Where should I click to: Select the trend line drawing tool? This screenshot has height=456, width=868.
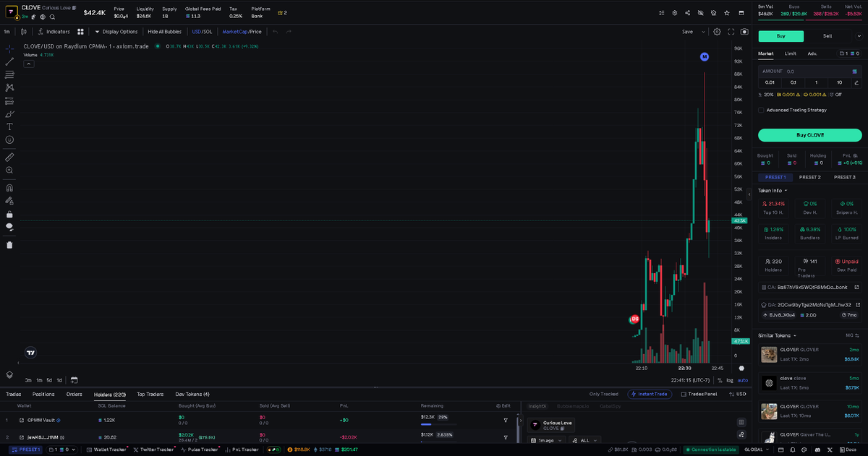[x=9, y=61]
